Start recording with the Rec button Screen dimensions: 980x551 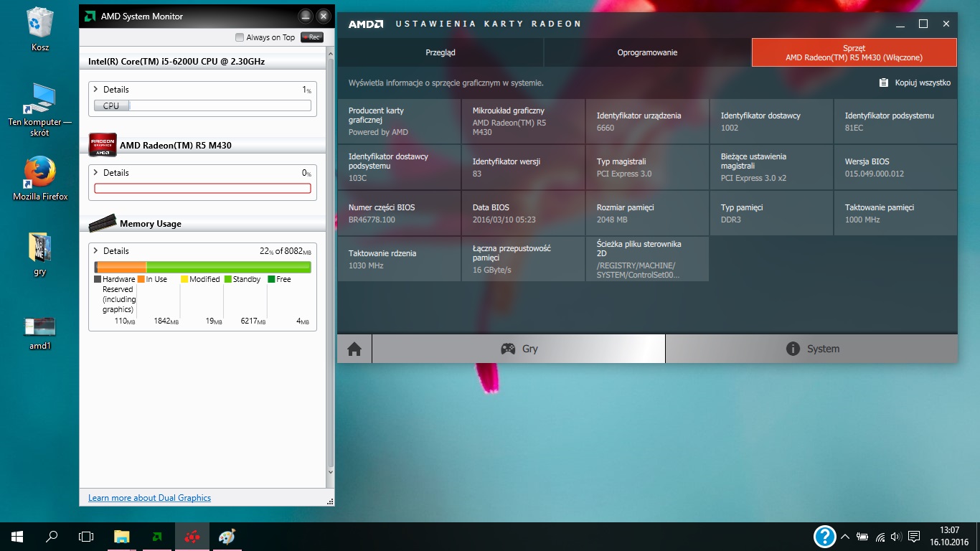point(311,37)
